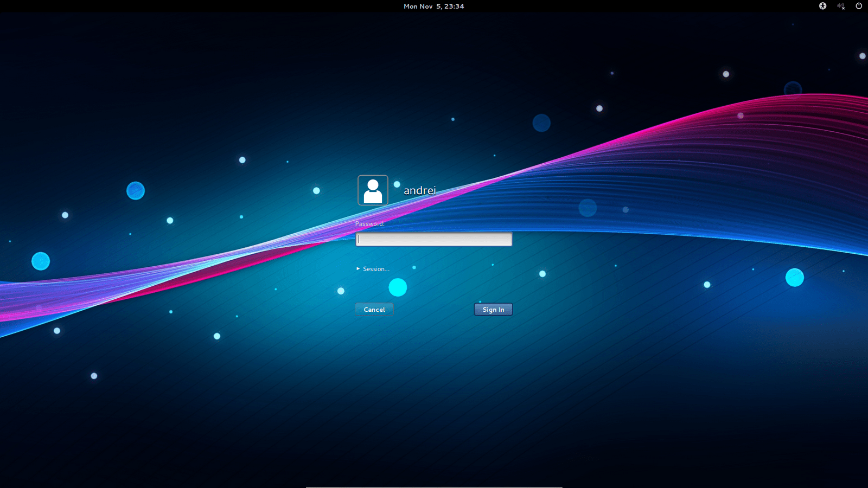The image size is (868, 488).
Task: Click the accessibility person icon in top bar
Action: [x=822, y=6]
